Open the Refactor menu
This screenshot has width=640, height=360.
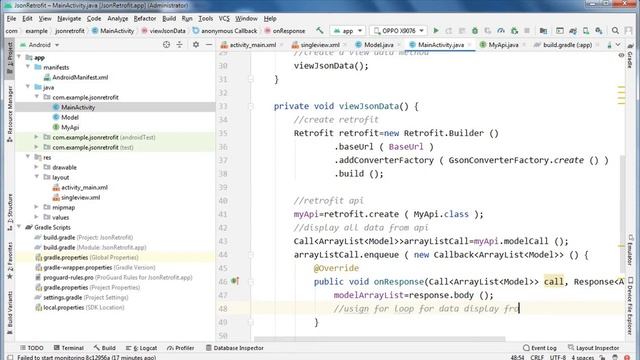(x=145, y=18)
